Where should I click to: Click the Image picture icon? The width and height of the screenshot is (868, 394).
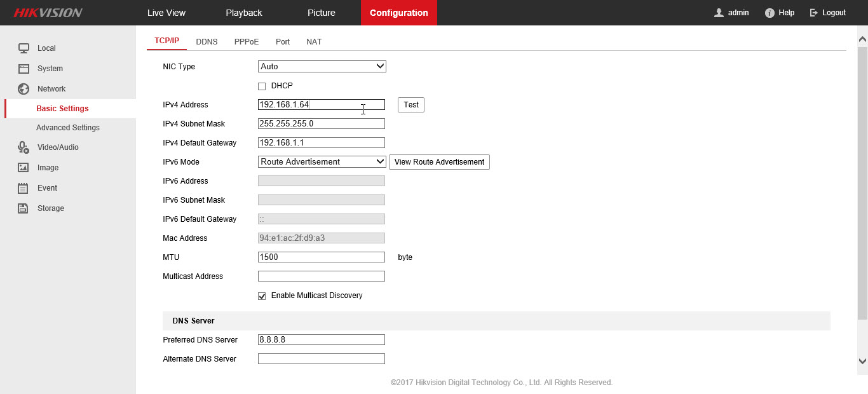[24, 168]
